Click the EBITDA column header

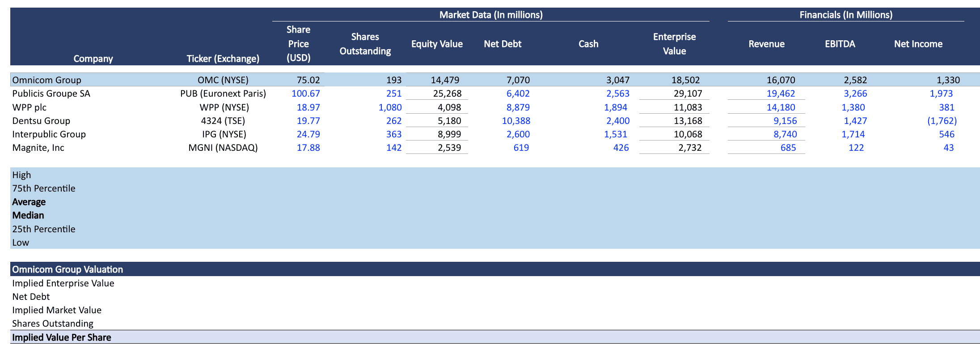[x=840, y=44]
